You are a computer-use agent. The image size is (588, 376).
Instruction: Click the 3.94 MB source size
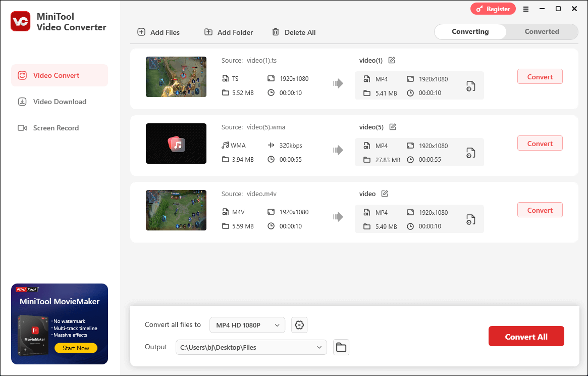click(x=243, y=160)
